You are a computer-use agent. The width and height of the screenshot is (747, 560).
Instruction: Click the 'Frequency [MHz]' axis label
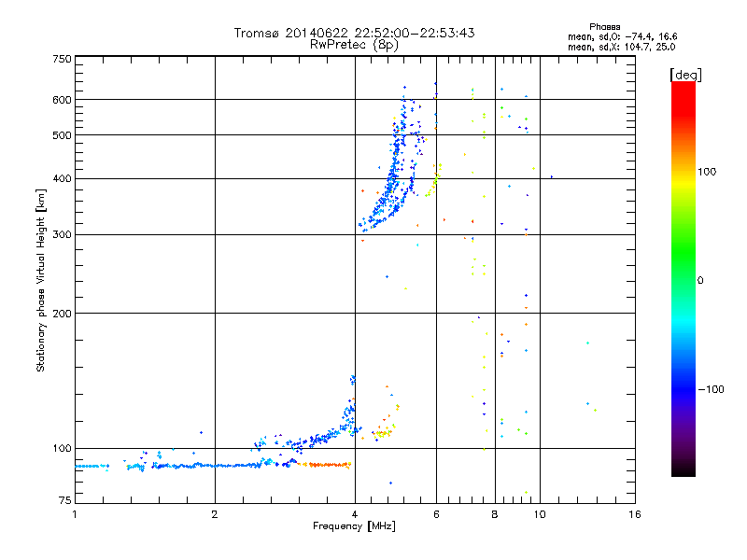[x=354, y=526]
